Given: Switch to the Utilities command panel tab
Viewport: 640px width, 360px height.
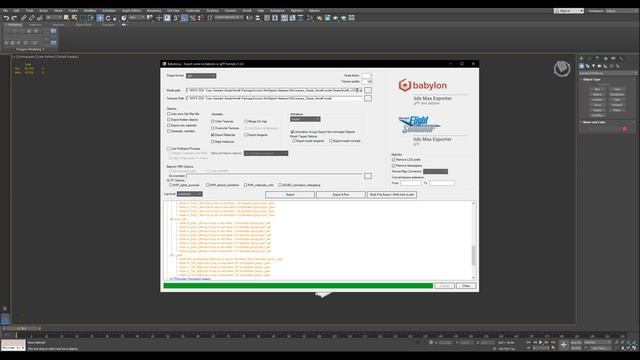Looking at the screenshot, I should [621, 59].
